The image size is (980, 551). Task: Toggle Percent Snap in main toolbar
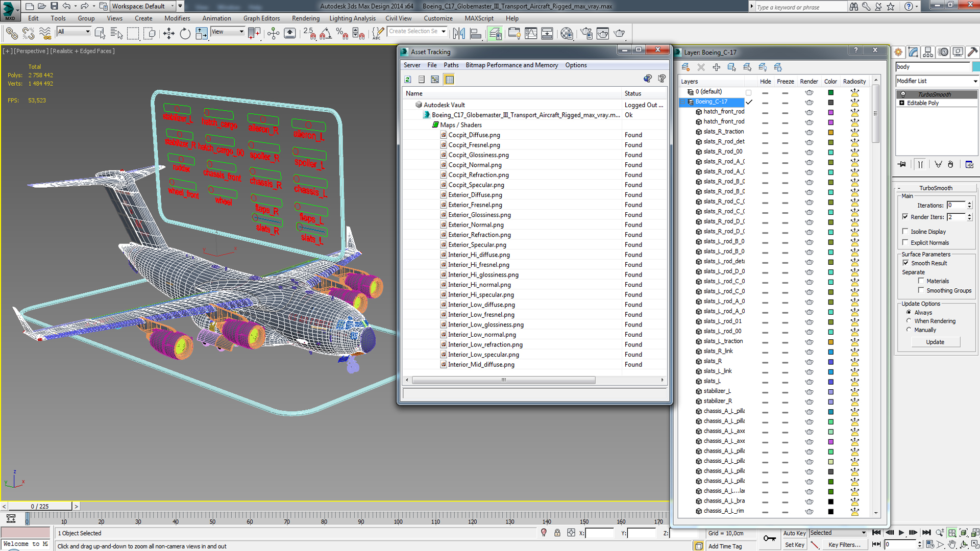pyautogui.click(x=342, y=34)
